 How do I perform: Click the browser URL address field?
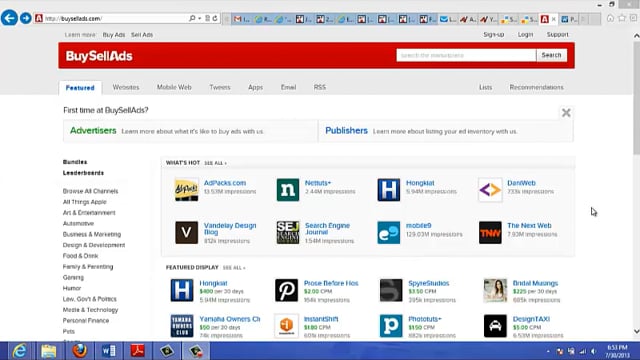coord(114,18)
